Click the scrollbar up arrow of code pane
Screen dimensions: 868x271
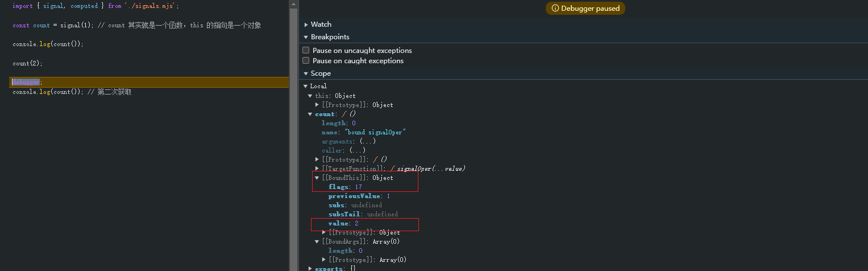coord(293,4)
